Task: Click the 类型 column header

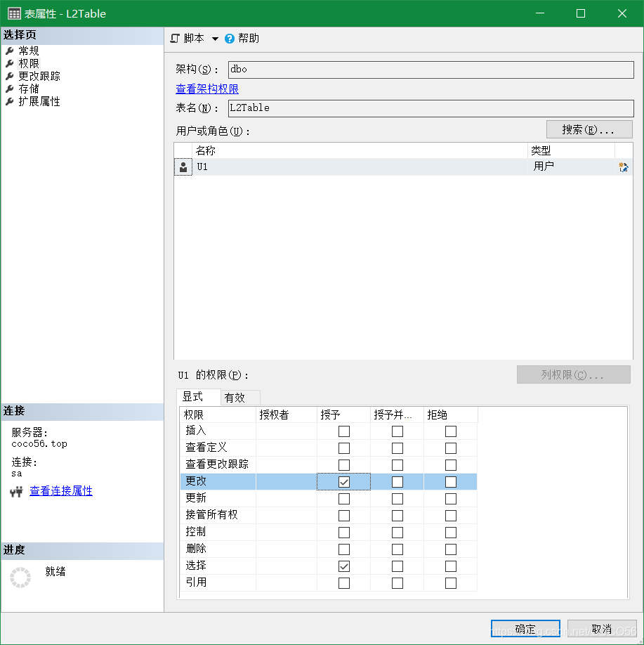Action: 571,150
